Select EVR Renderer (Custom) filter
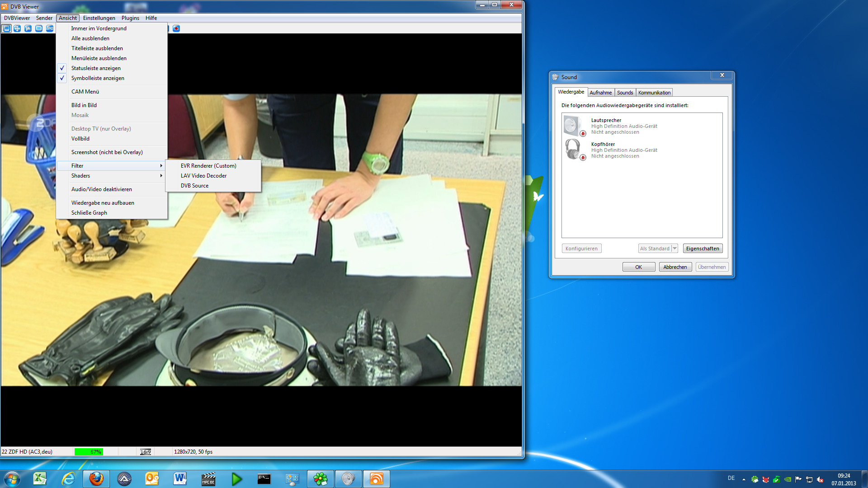868x488 pixels. pyautogui.click(x=213, y=166)
